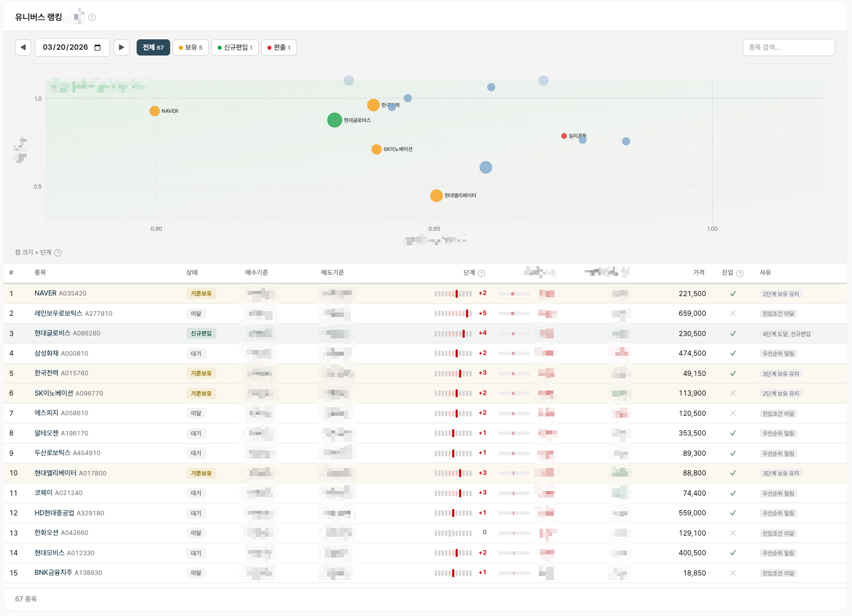Image resolution: width=852 pixels, height=616 pixels.
Task: Select the green 현대글로비스 bubble in the chart
Action: point(335,120)
